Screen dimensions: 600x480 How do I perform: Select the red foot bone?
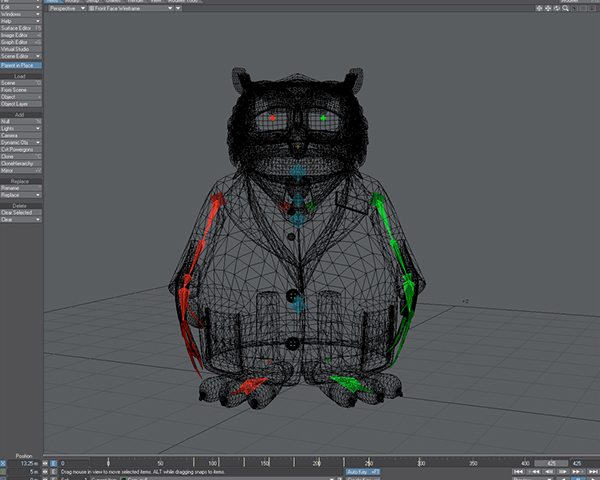(249, 386)
